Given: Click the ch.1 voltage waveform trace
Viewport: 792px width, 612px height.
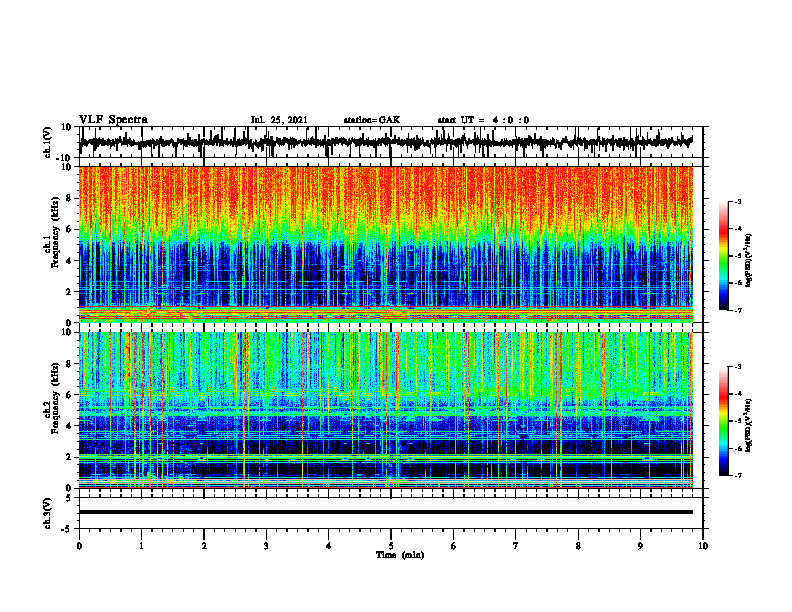Looking at the screenshot, I should (x=385, y=142).
